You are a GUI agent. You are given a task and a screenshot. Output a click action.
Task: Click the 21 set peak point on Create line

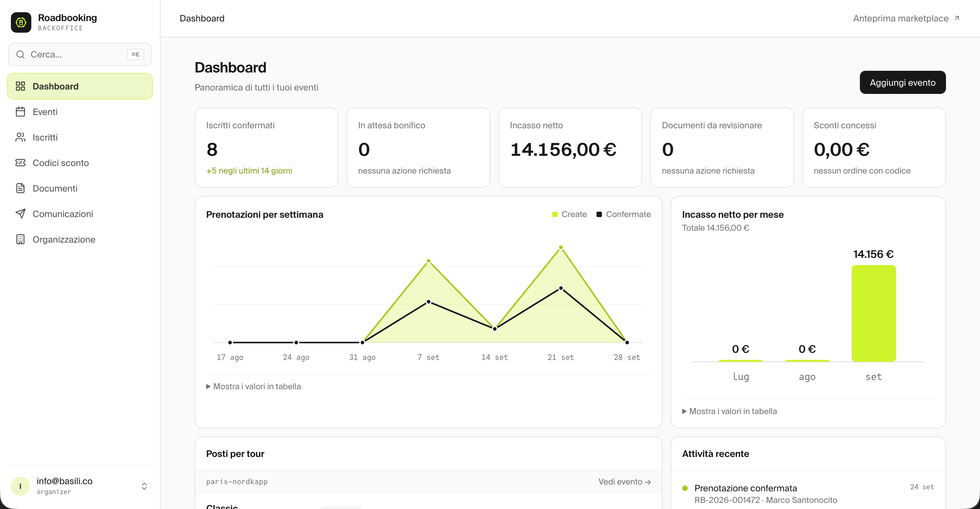click(561, 247)
